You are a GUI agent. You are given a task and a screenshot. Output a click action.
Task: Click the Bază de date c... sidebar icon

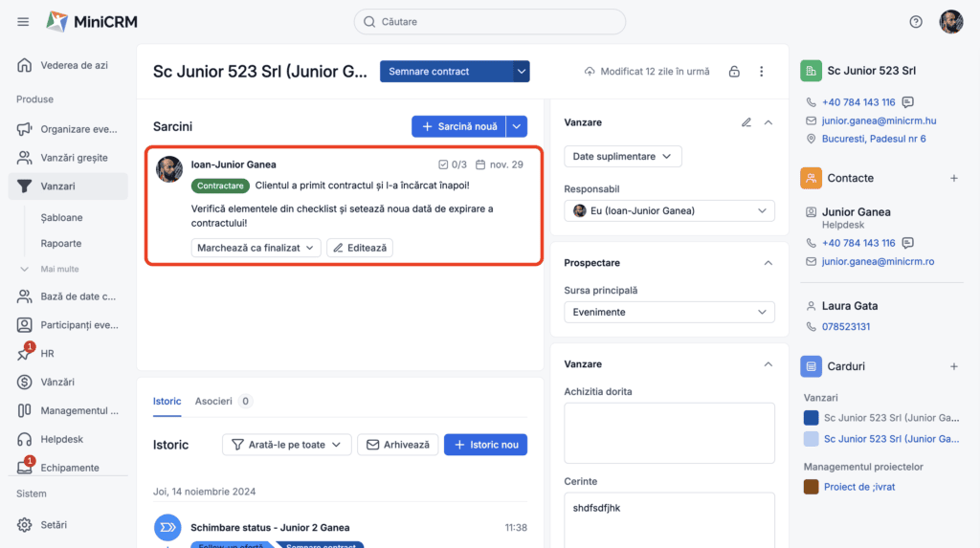(24, 296)
